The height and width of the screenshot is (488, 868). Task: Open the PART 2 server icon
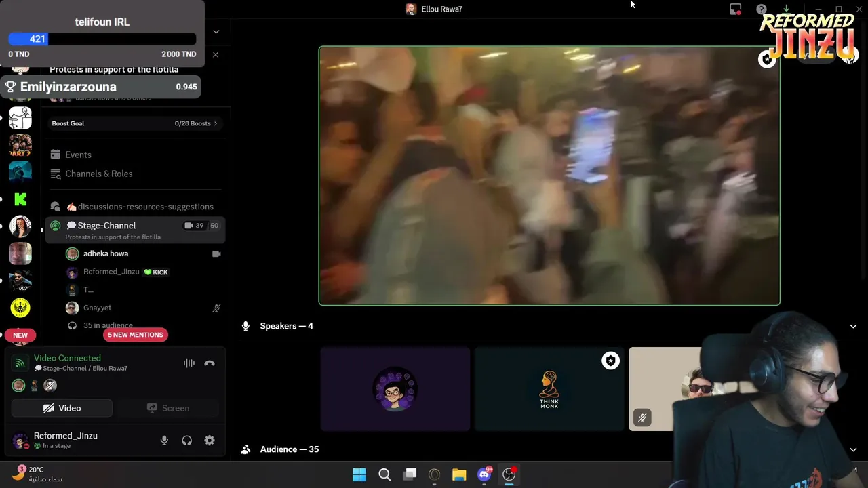point(20,145)
